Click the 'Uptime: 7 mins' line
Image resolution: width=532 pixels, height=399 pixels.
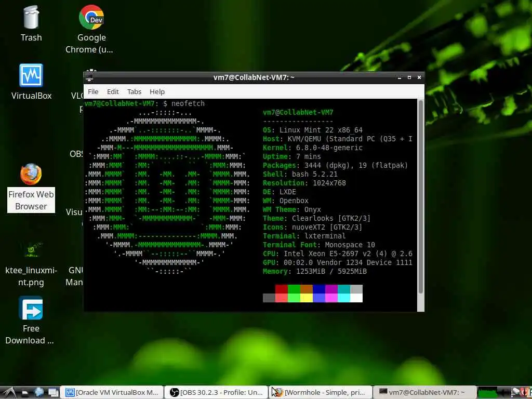click(x=292, y=156)
